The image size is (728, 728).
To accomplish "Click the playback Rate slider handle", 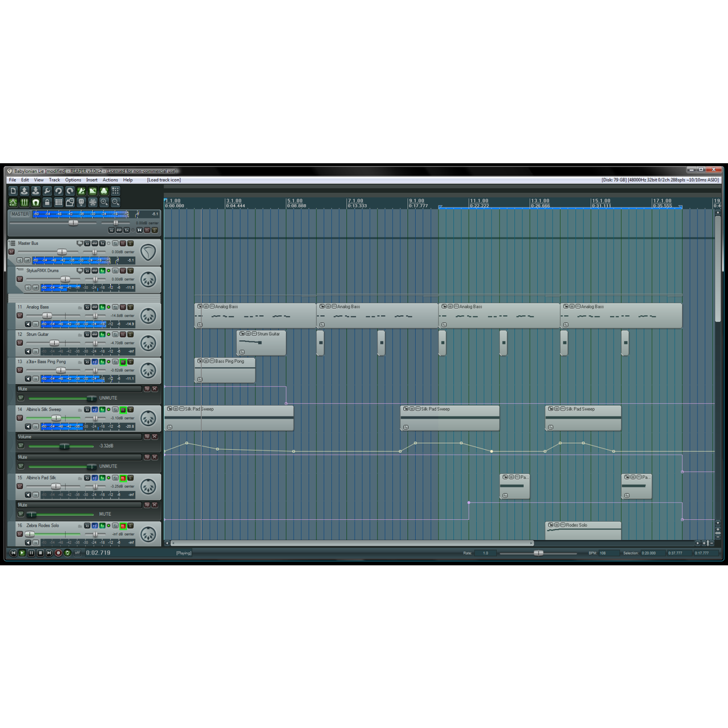I will pyautogui.click(x=538, y=553).
